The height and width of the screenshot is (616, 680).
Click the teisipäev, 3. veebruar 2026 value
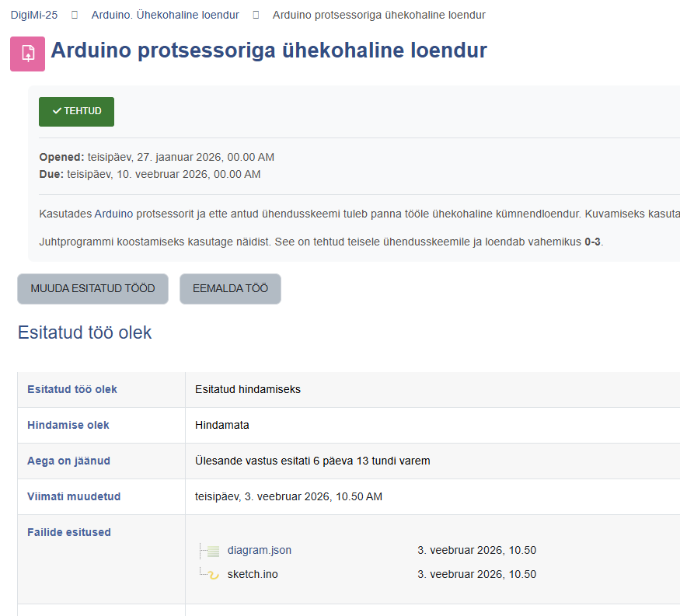click(288, 496)
